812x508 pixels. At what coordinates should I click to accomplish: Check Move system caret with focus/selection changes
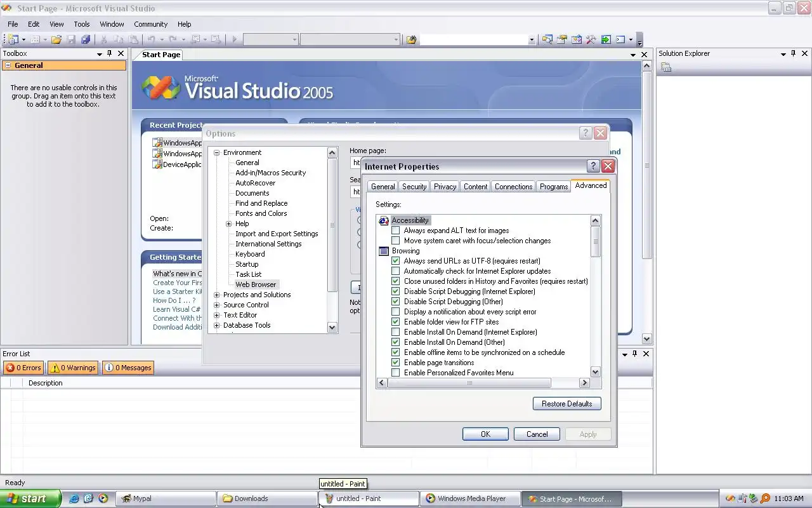point(396,241)
